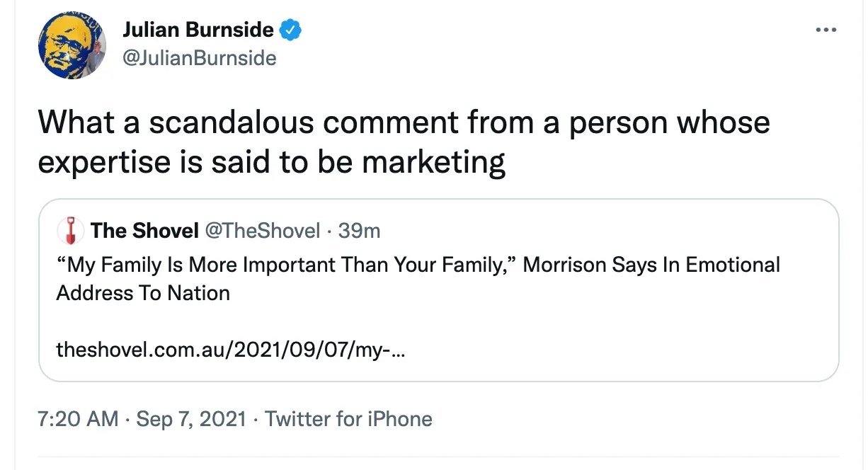The height and width of the screenshot is (470, 868).
Task: Click the "My Family Is More Important" headline
Action: point(283,265)
